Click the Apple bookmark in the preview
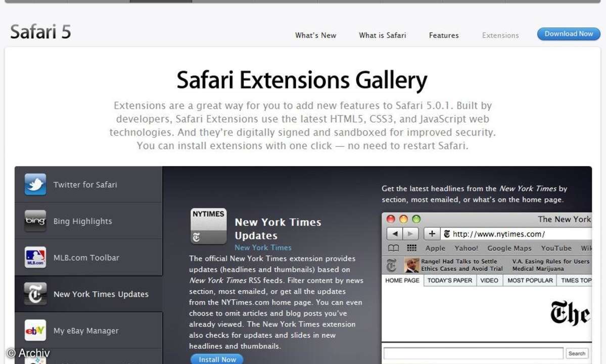 435,248
